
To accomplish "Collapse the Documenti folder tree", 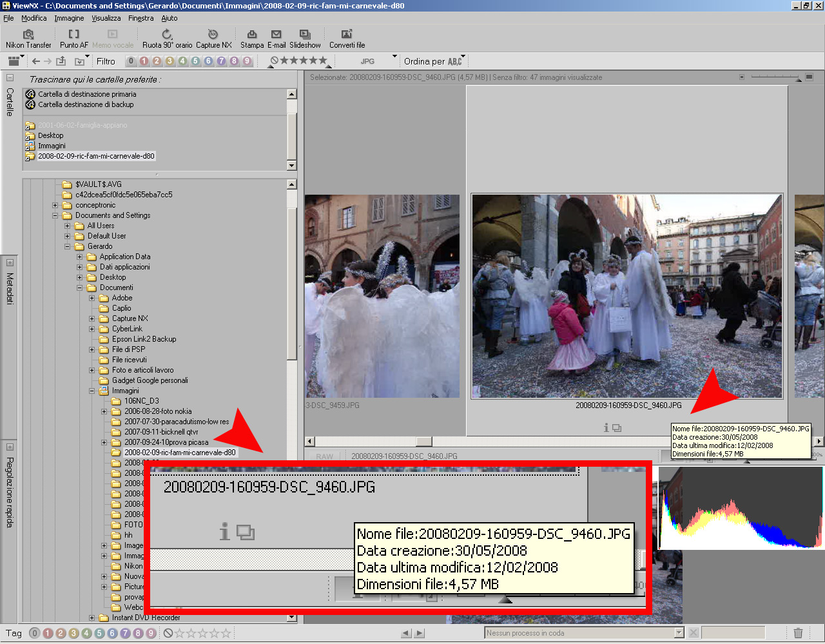I will coord(80,288).
